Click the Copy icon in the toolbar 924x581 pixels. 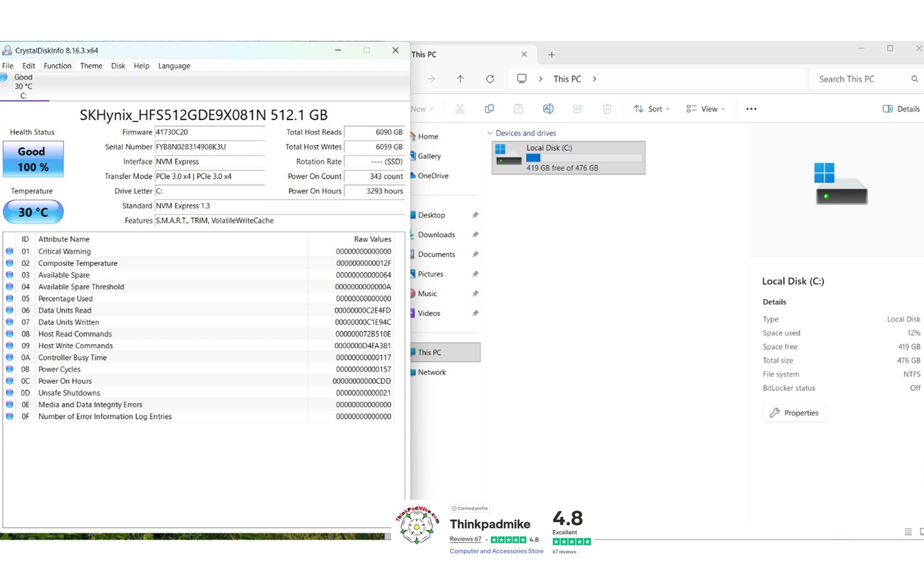(489, 109)
